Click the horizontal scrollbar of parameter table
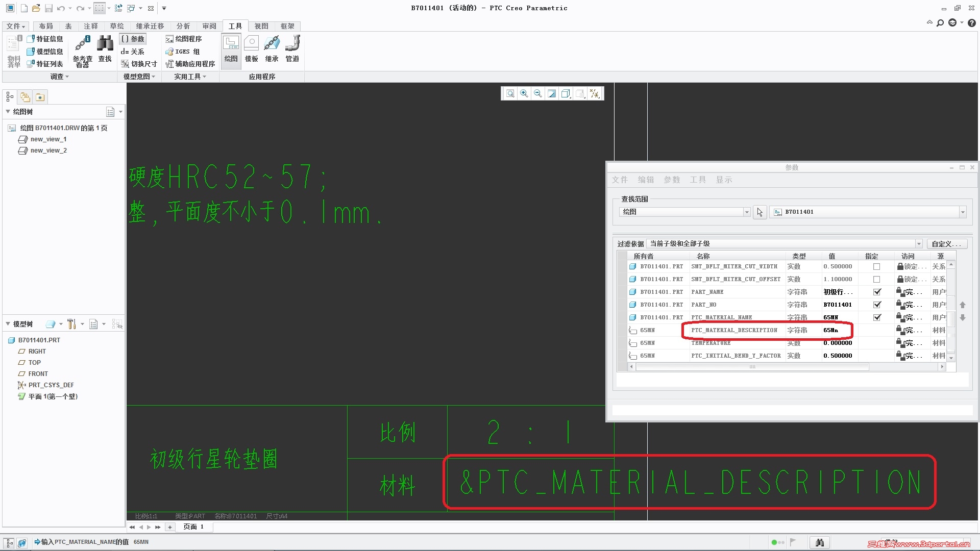This screenshot has height=551, width=980. (x=752, y=367)
